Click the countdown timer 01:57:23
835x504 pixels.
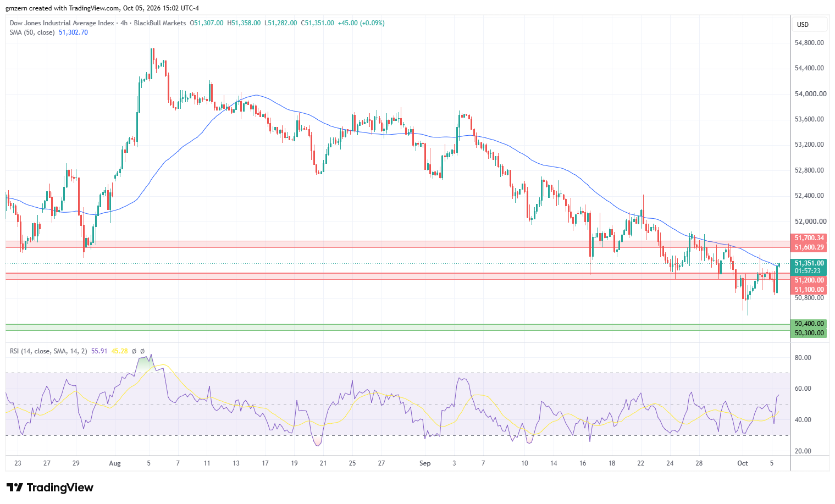(808, 271)
